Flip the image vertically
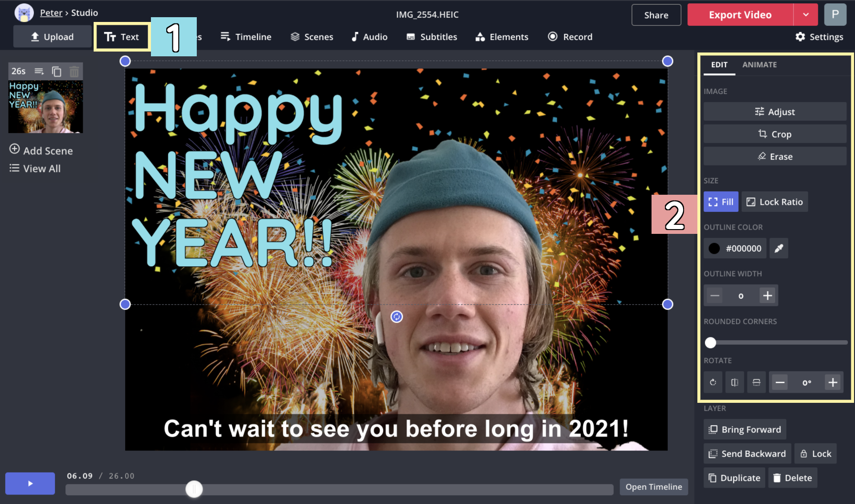This screenshot has height=504, width=855. [x=756, y=382]
